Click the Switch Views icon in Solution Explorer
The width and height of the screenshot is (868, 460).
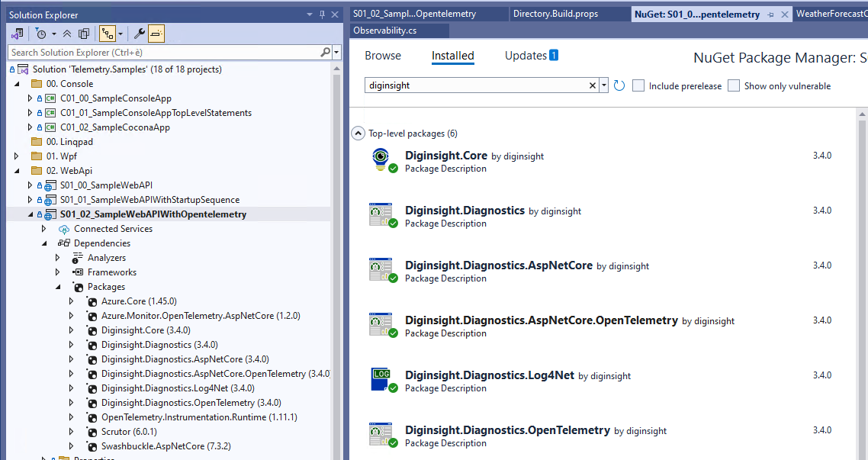(17, 34)
